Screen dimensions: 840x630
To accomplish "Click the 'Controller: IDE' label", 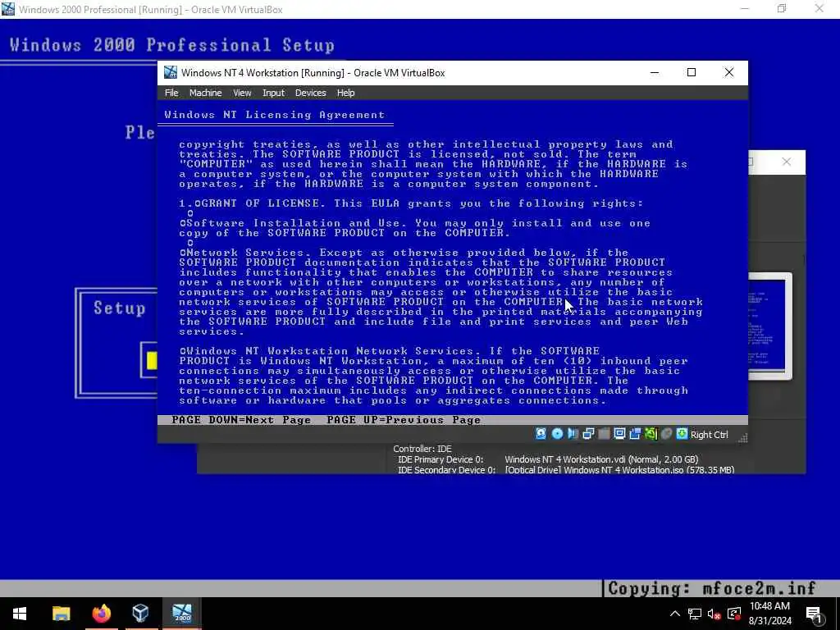I will (422, 449).
